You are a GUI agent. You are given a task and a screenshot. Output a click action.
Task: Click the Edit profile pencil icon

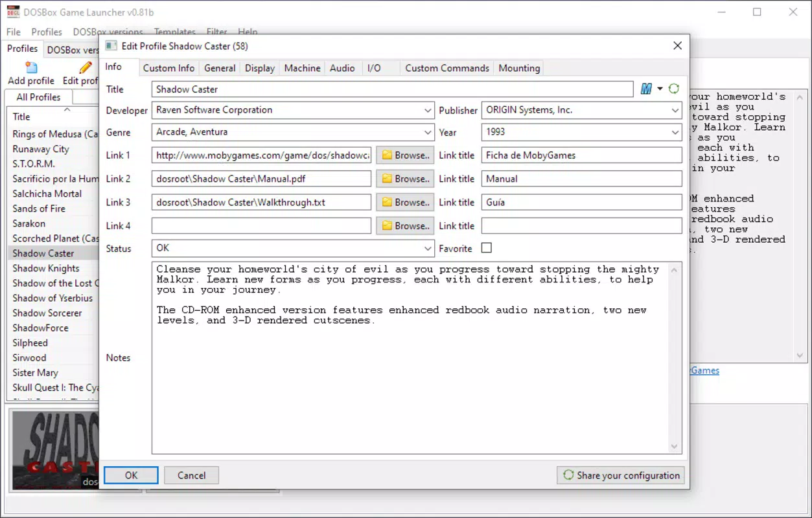(86, 67)
